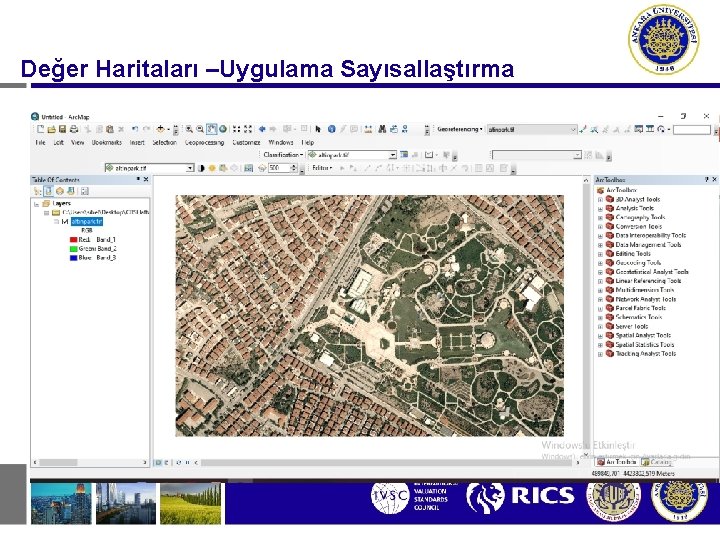The image size is (720, 540).
Task: Open the Geoprocessing menu
Action: coord(203,142)
